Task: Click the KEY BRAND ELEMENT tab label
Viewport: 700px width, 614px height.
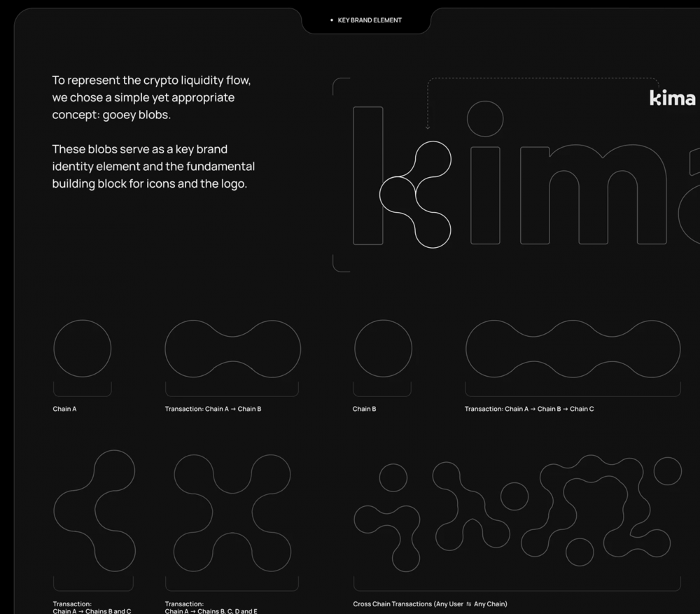Action: (369, 20)
